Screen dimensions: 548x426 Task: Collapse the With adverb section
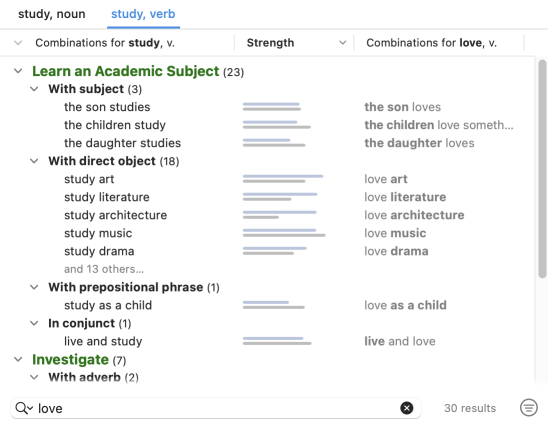point(34,377)
